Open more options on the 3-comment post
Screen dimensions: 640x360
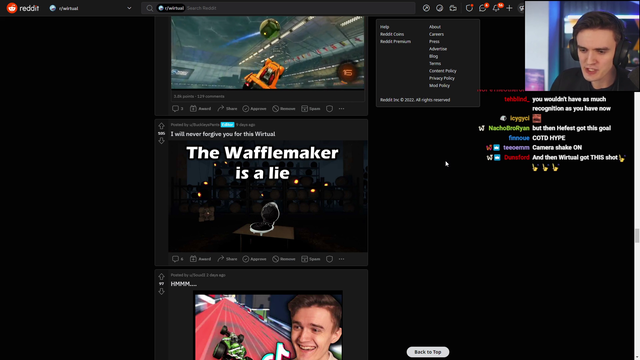pos(342,109)
